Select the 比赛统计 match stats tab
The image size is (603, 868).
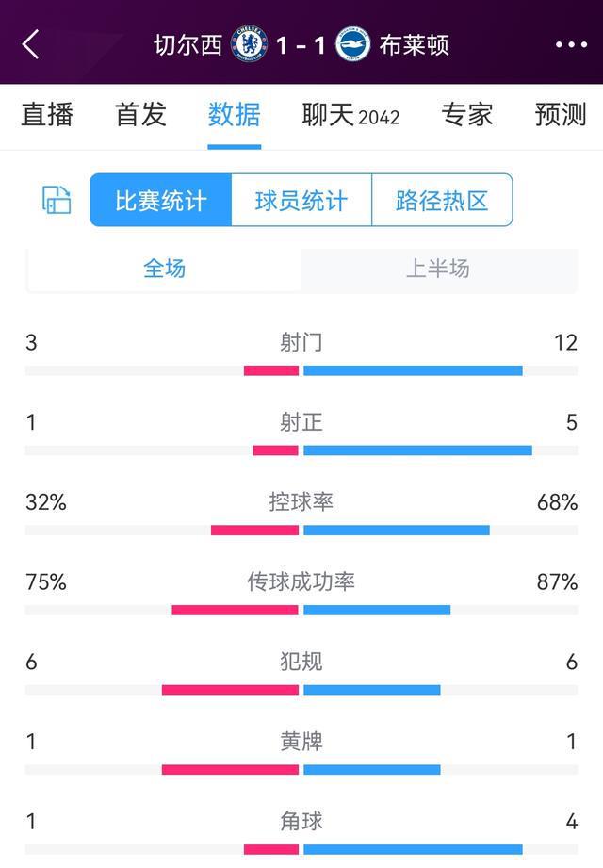coord(158,200)
